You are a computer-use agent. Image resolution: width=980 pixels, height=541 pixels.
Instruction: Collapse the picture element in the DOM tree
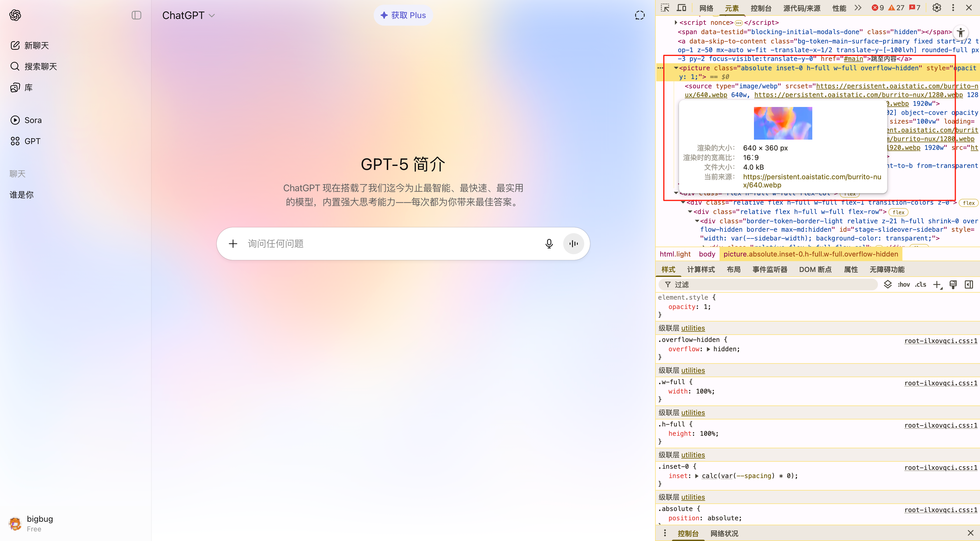click(676, 68)
